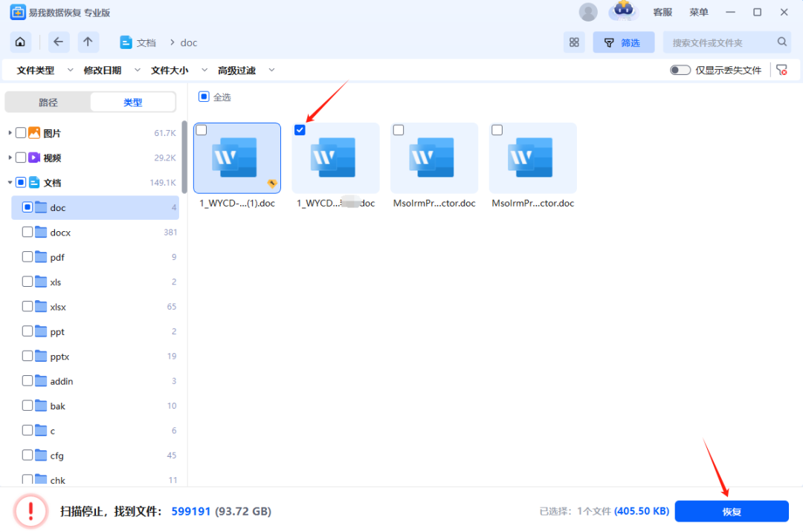Screen dimensions: 803x532
Task: Open the 修改日期 filter dropdown
Action: (x=112, y=70)
